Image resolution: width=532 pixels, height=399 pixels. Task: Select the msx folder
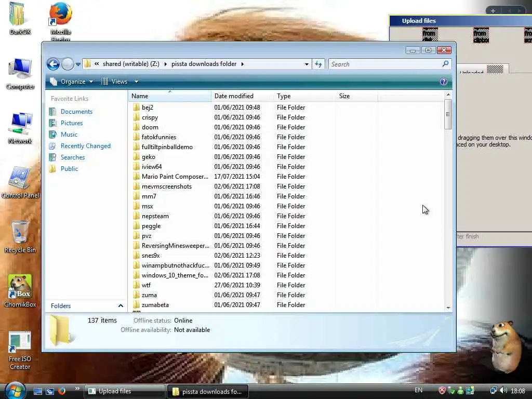pyautogui.click(x=147, y=206)
